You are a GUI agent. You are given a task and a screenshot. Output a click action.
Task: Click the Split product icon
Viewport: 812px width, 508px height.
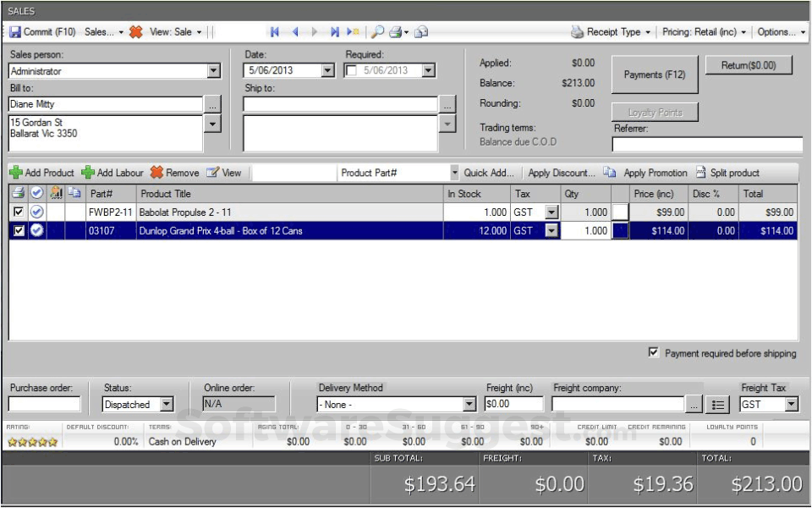(x=700, y=172)
